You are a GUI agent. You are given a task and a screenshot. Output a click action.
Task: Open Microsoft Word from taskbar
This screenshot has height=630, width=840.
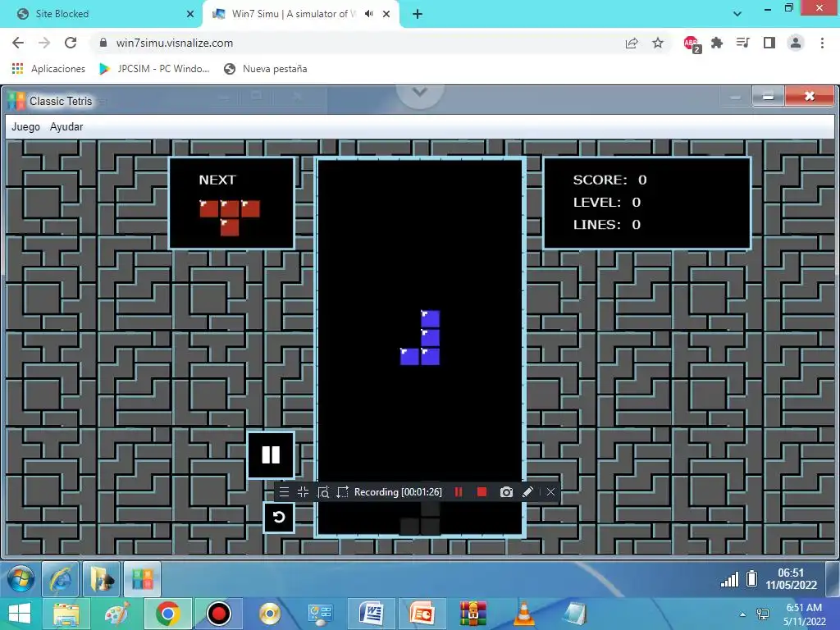pos(371,614)
